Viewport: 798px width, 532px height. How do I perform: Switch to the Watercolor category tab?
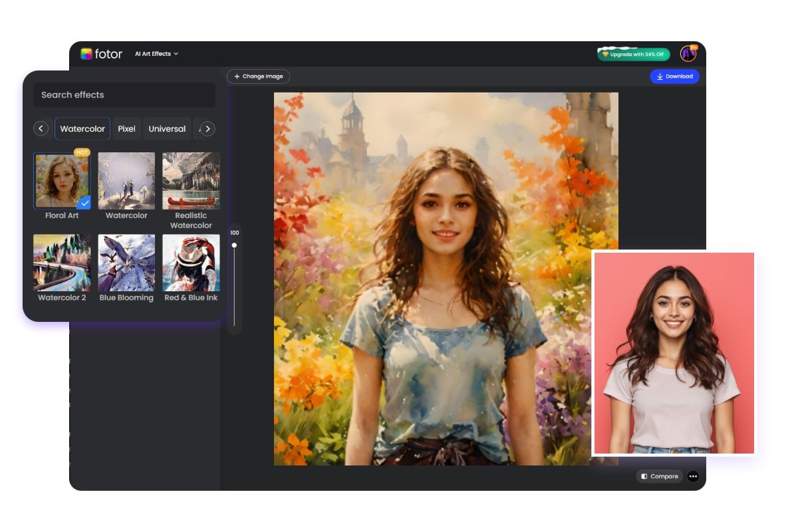tap(82, 129)
